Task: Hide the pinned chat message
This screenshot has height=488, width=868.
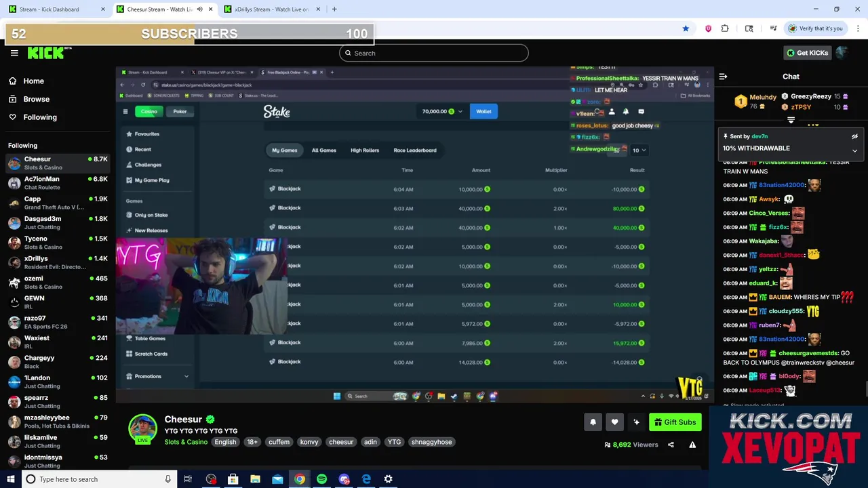Action: click(854, 136)
